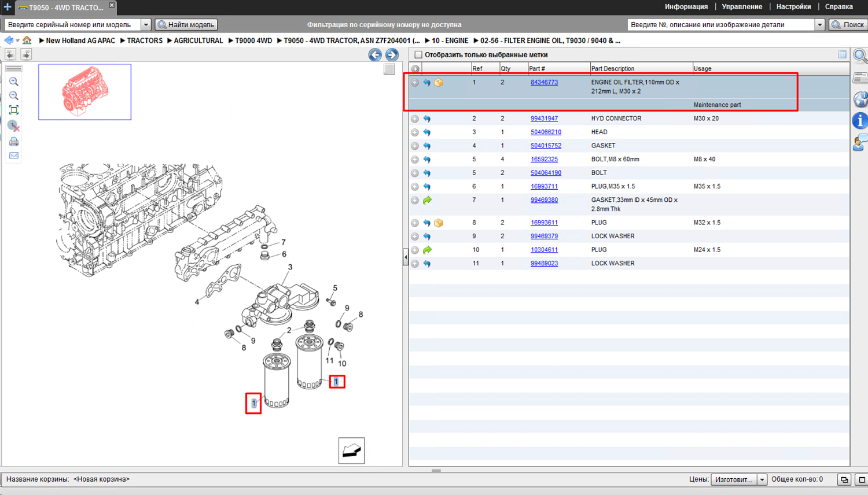Open part number link 84346773
868x495 pixels.
(545, 82)
